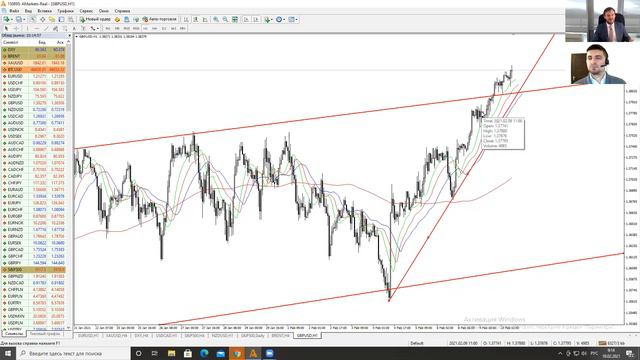Image resolution: width=640 pixels, height=360 pixels.
Task: Click the Market Watch vertical scrollbar
Action: click(69, 78)
